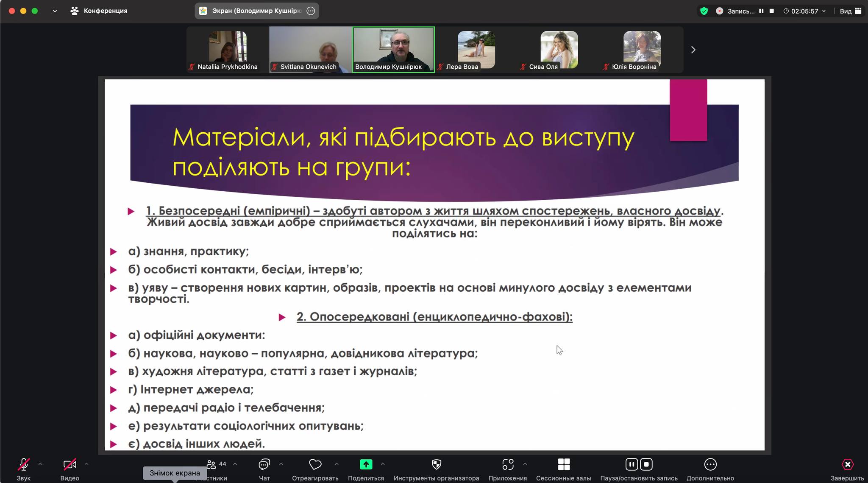Open the Chat panel icon
Screen dimensions: 868x483
[x=264, y=465]
